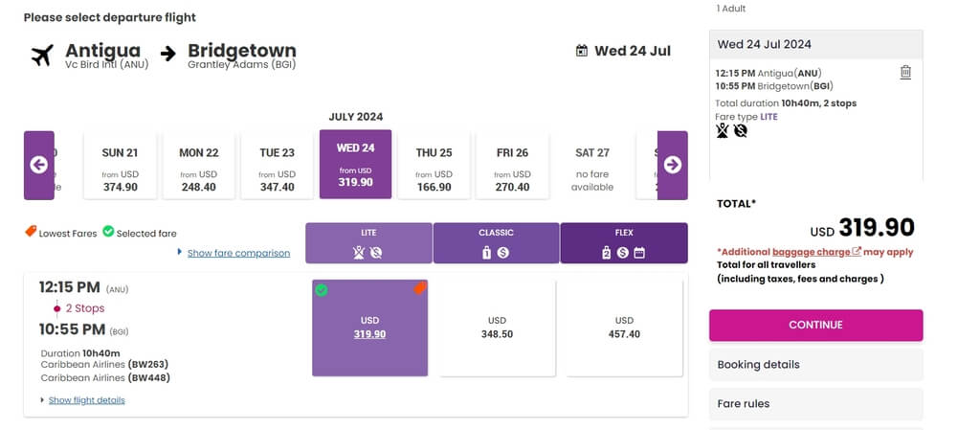Click the CONTINUE button

coord(815,325)
